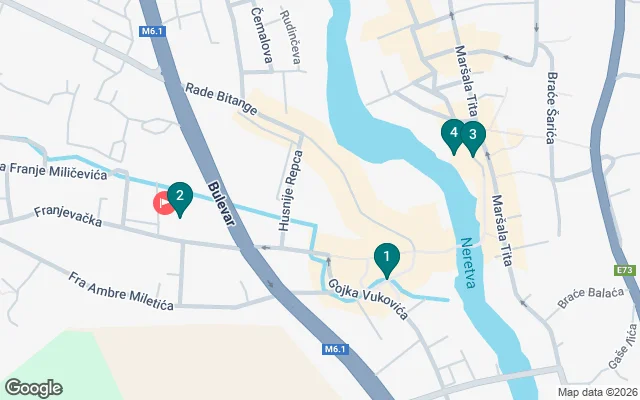This screenshot has height=400, width=640.
Task: Open the Map data ©2026 attribution
Action: (598, 393)
